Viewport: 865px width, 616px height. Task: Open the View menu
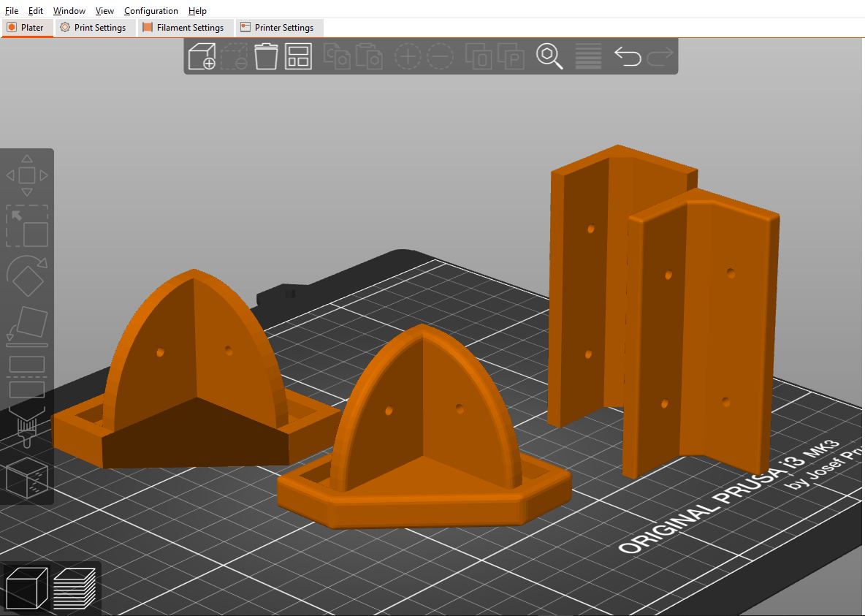104,10
